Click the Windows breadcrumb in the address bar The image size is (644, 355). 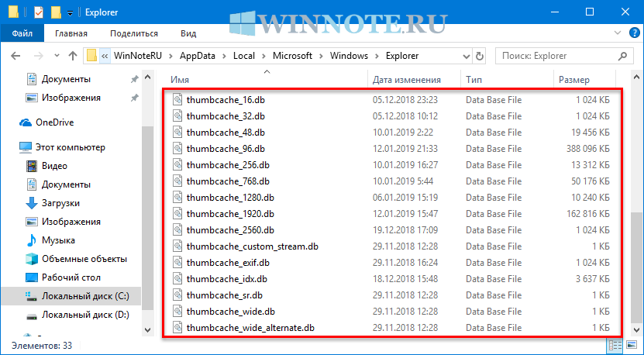coord(348,56)
